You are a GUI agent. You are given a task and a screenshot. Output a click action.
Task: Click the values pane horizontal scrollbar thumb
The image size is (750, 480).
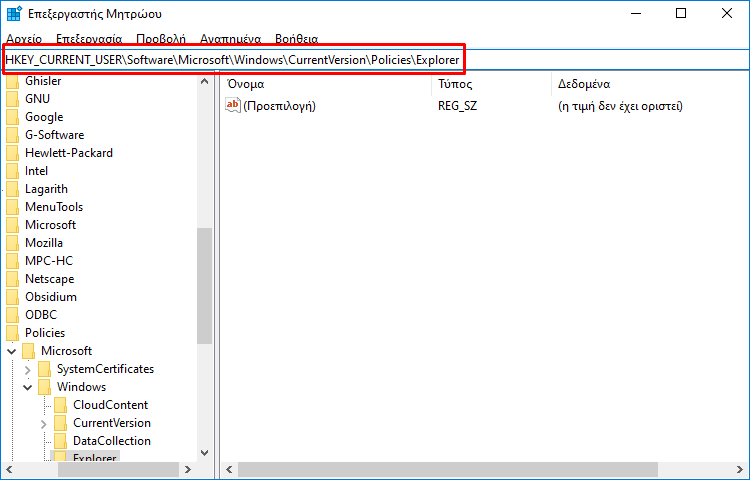(448, 469)
